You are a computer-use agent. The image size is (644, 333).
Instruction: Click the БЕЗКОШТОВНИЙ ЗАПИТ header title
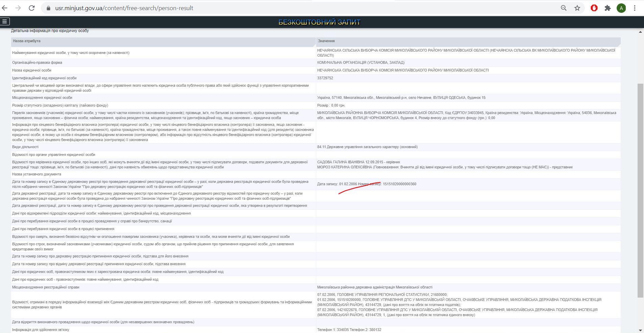click(x=319, y=22)
